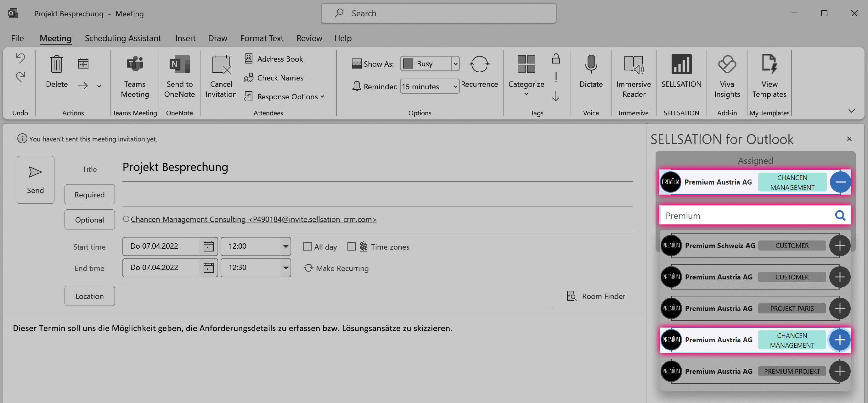868x403 pixels.
Task: Open Viva Insights
Action: pos(727,76)
